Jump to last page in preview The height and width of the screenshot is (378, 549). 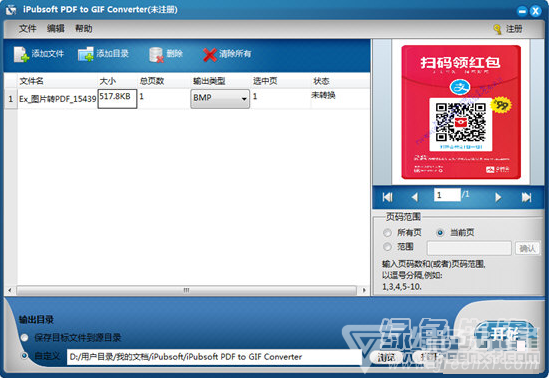point(527,197)
